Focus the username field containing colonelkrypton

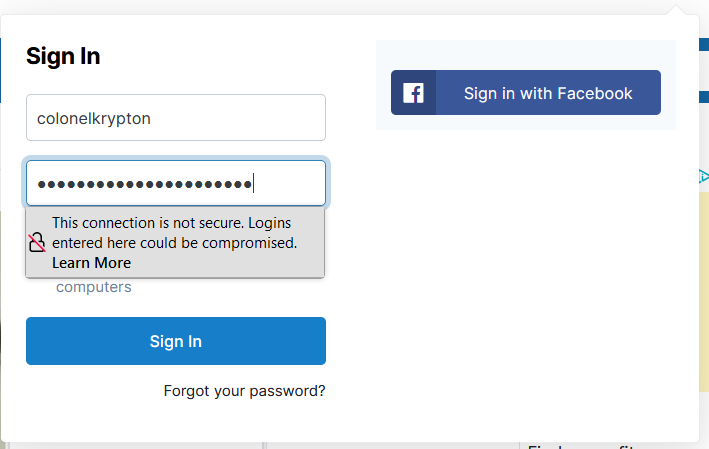coord(176,118)
